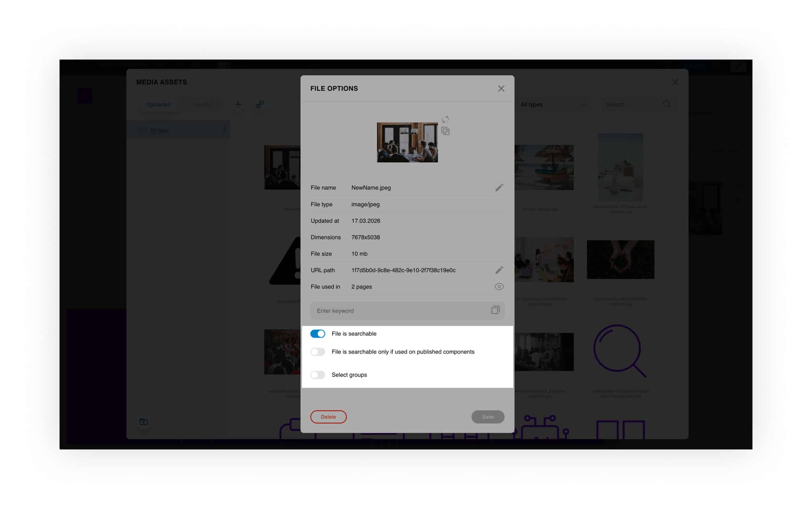812x509 pixels.
Task: Click the red Delete button
Action: [x=328, y=417]
